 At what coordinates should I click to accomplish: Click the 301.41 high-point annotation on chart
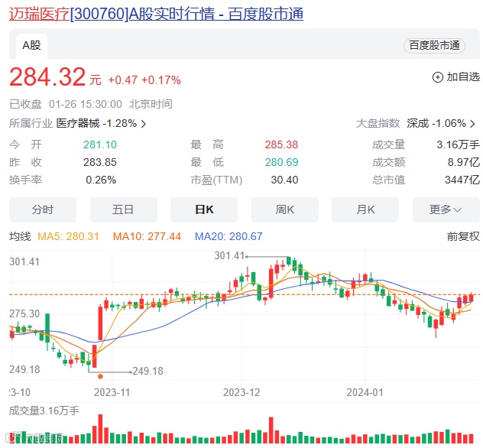(x=229, y=255)
